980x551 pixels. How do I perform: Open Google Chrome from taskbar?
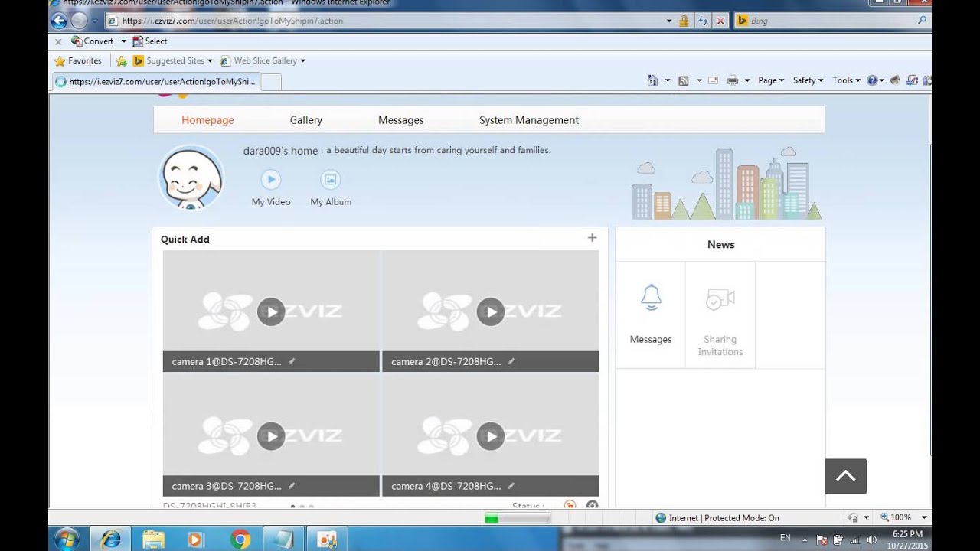240,540
